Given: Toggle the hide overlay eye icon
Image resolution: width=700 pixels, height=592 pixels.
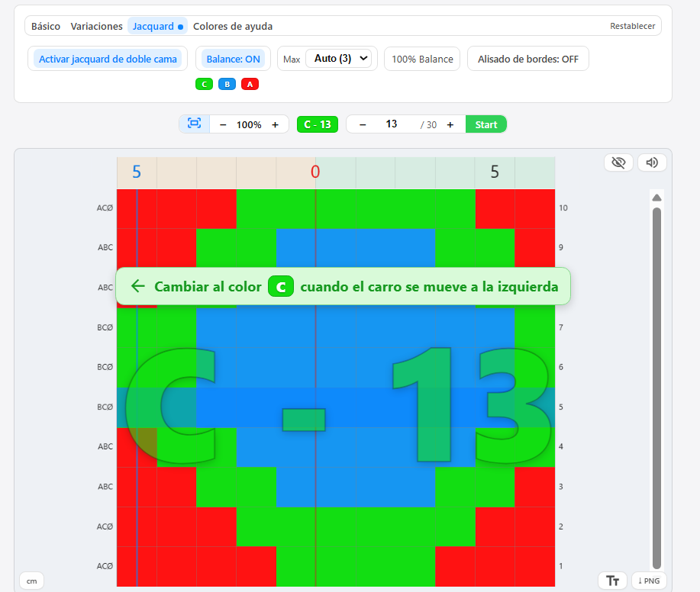Looking at the screenshot, I should (619, 162).
